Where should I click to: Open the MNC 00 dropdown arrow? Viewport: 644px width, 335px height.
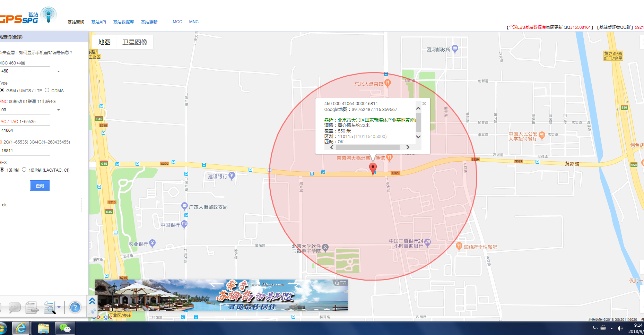59,110
